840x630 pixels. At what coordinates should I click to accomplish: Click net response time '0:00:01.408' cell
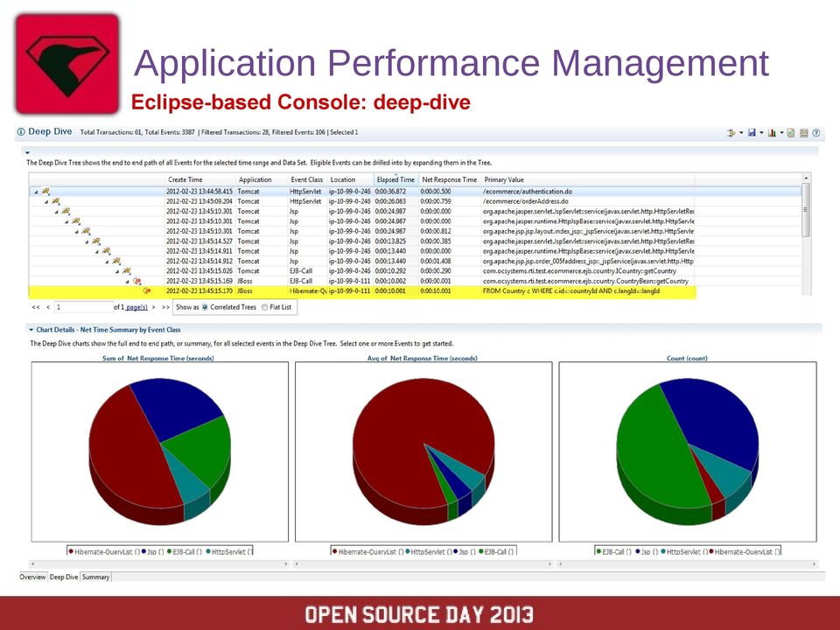point(436,262)
